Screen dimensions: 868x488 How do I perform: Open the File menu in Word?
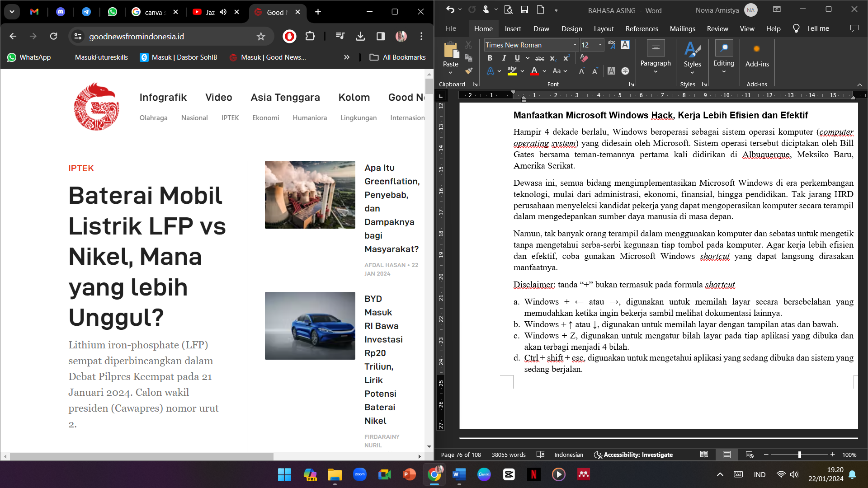pyautogui.click(x=451, y=28)
